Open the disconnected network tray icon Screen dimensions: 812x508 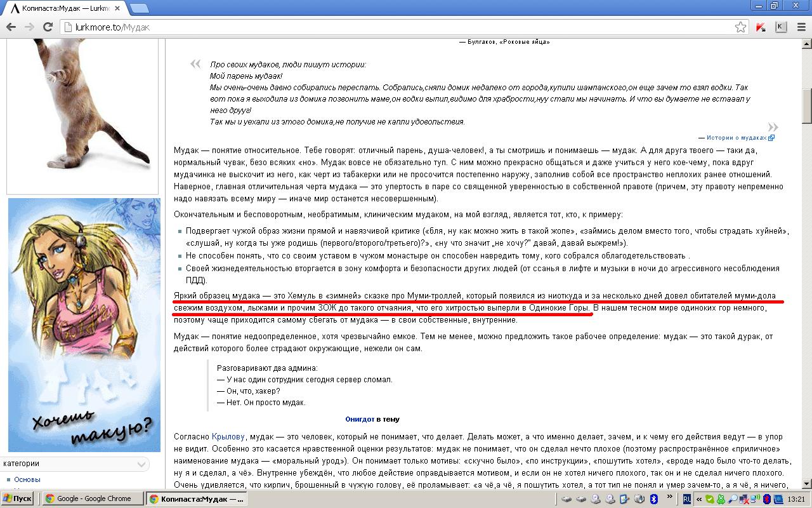click(x=743, y=499)
